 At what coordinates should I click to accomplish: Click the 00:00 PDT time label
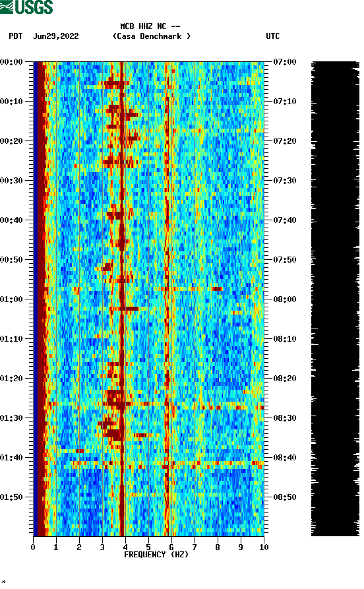11,61
